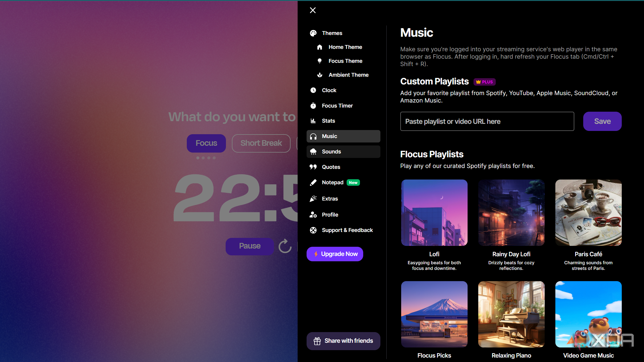Click the Focus Timer stopwatch icon
The width and height of the screenshot is (644, 362).
tap(313, 106)
